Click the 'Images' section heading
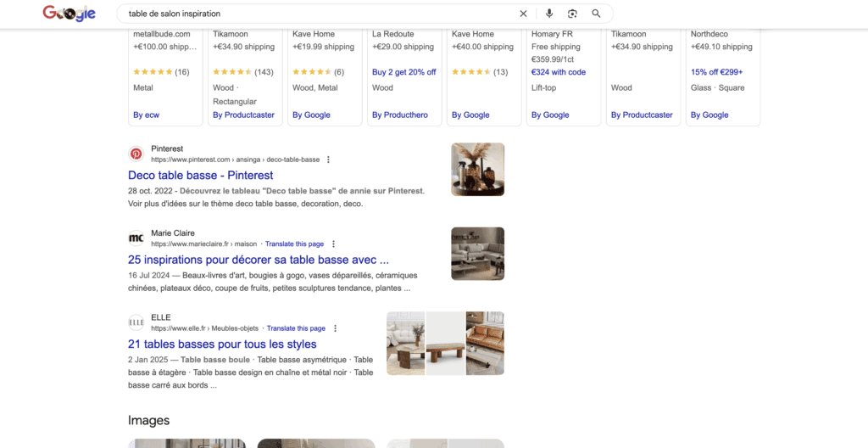868x448 pixels. pyautogui.click(x=148, y=420)
